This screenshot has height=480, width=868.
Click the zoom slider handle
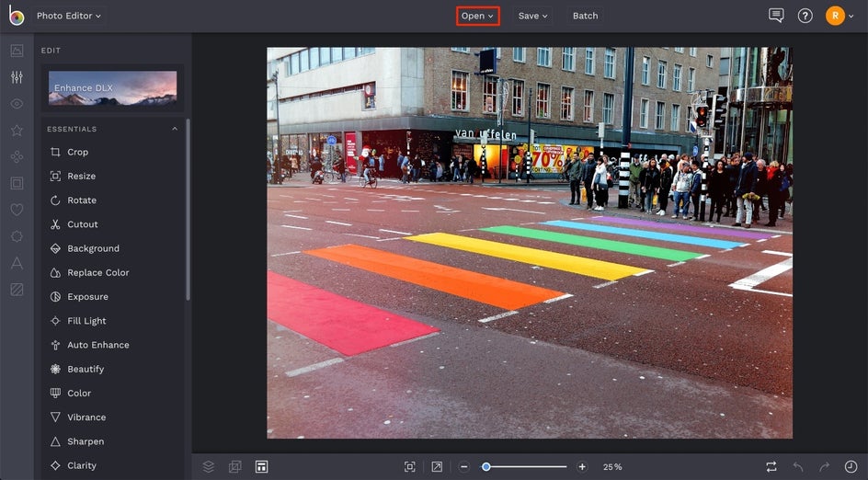pyautogui.click(x=485, y=467)
